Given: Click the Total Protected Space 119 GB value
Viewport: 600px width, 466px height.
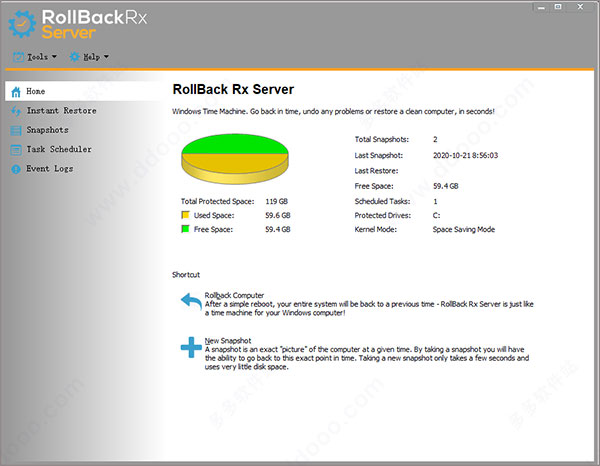Looking at the screenshot, I should pos(276,201).
